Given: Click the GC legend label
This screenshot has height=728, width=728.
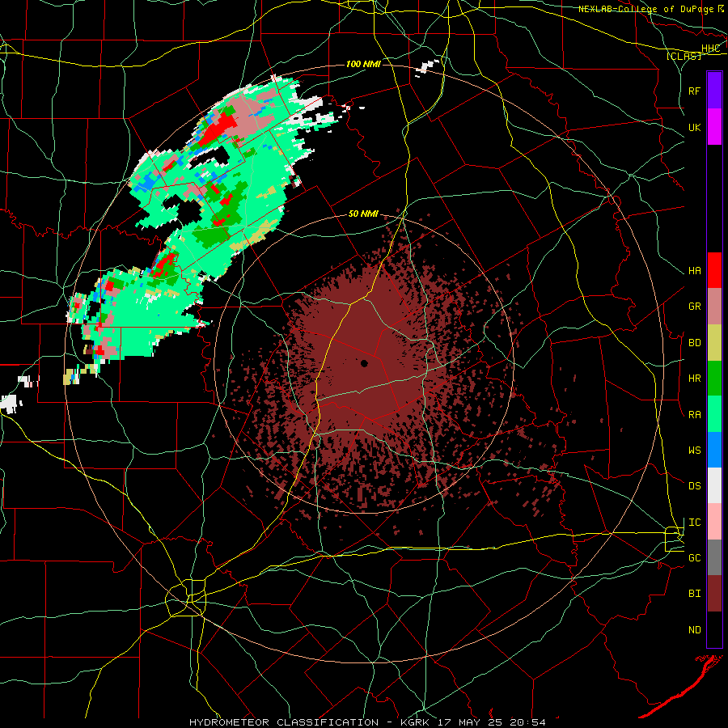Looking at the screenshot, I should [x=695, y=558].
